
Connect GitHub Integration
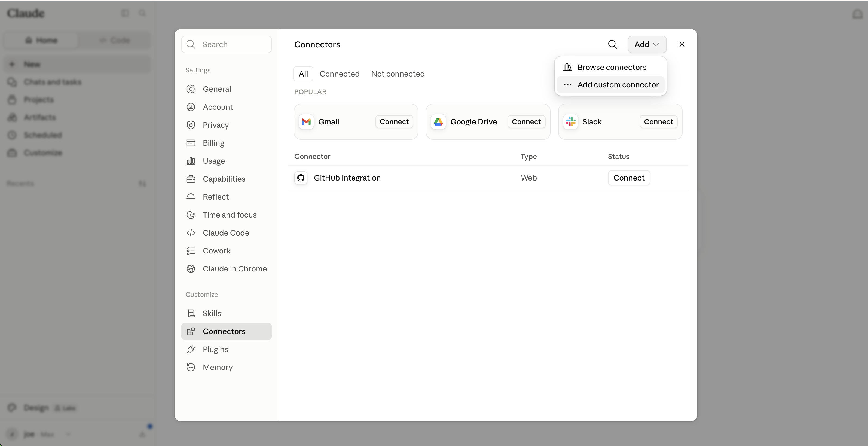pos(629,178)
